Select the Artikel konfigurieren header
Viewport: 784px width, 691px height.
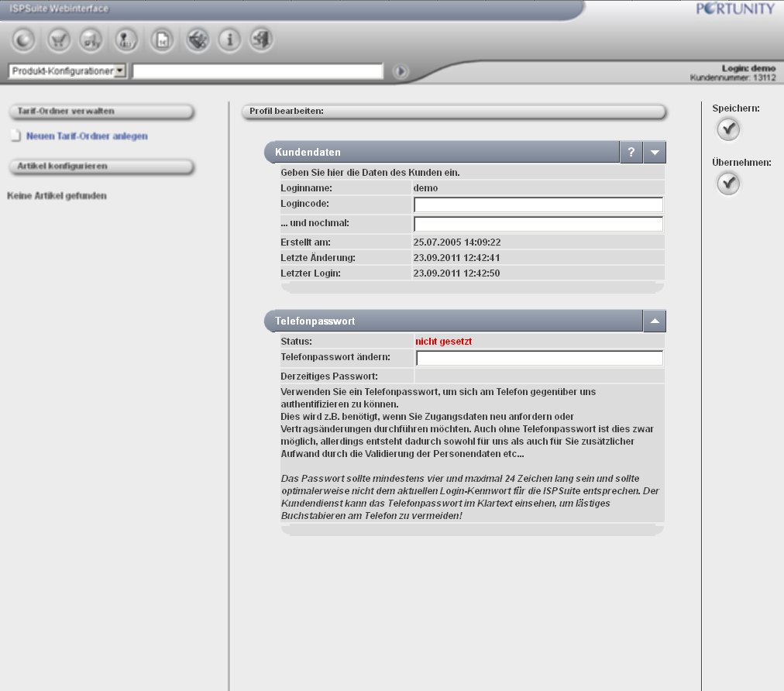[99, 167]
